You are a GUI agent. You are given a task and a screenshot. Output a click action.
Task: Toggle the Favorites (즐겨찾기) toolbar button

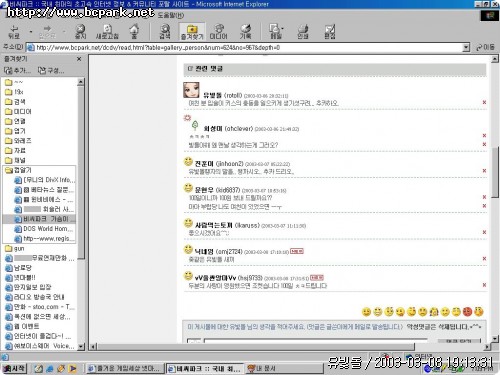192,32
